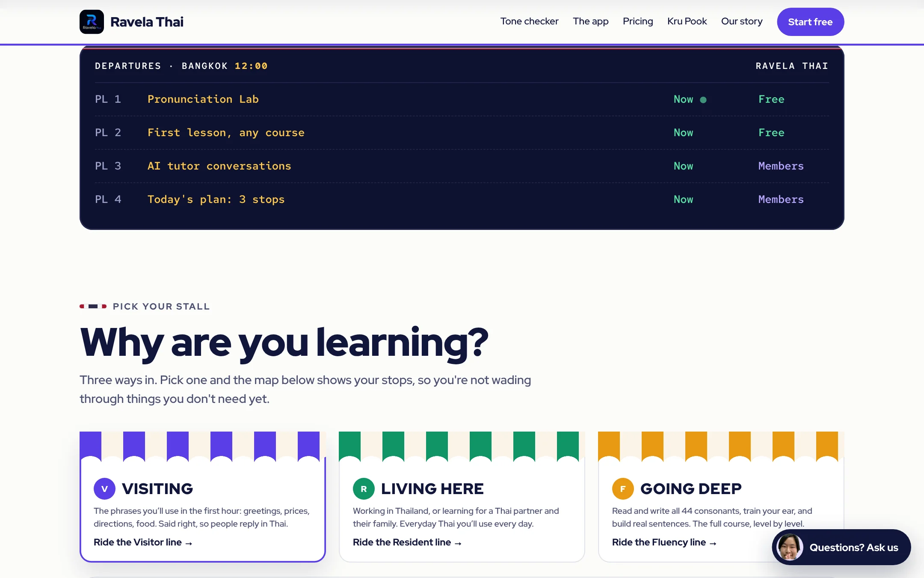Click the green live dot beside Now

coord(703,100)
